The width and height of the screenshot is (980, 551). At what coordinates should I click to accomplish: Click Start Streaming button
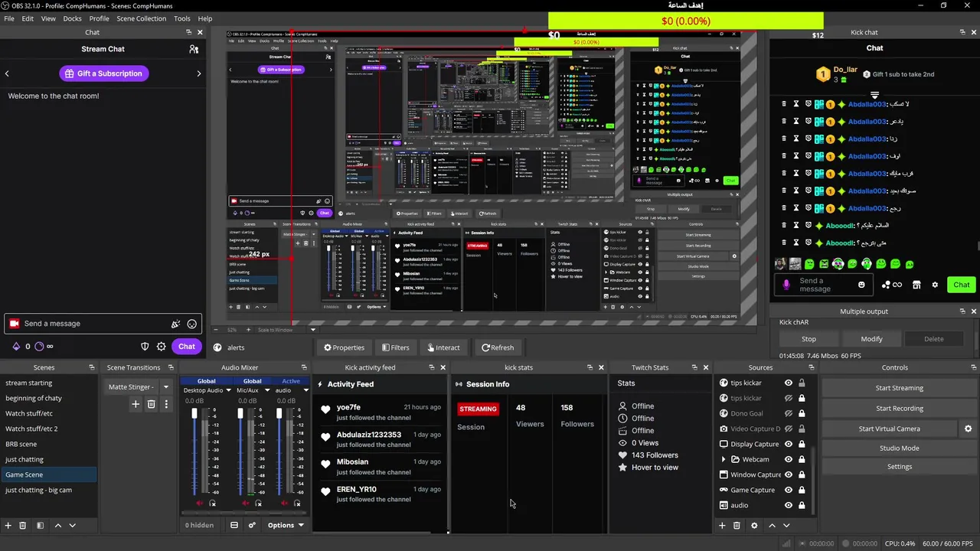pyautogui.click(x=899, y=388)
